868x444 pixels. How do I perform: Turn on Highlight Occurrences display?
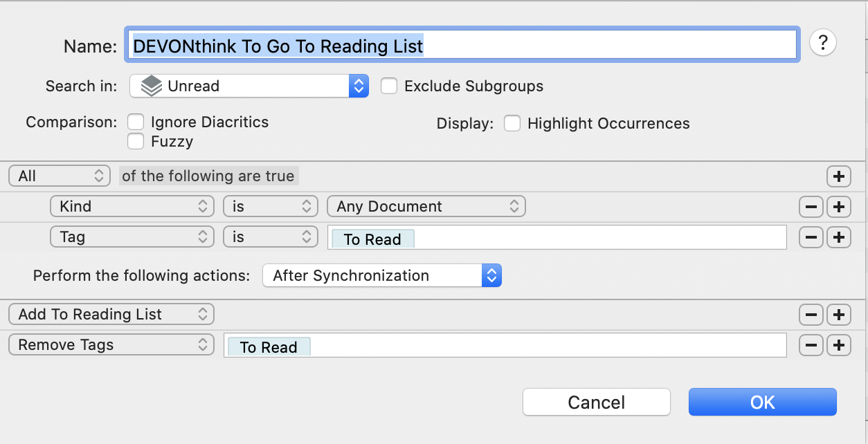[x=512, y=123]
